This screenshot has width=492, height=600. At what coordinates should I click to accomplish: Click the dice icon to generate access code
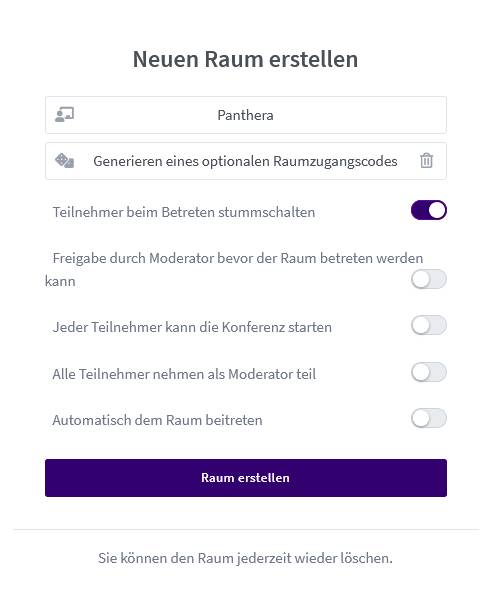coord(64,161)
